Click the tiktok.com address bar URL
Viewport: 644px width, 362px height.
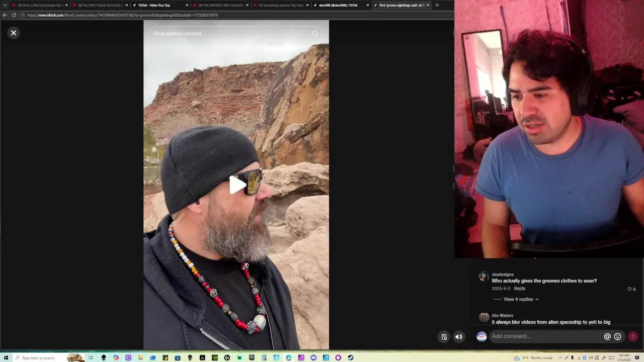122,15
